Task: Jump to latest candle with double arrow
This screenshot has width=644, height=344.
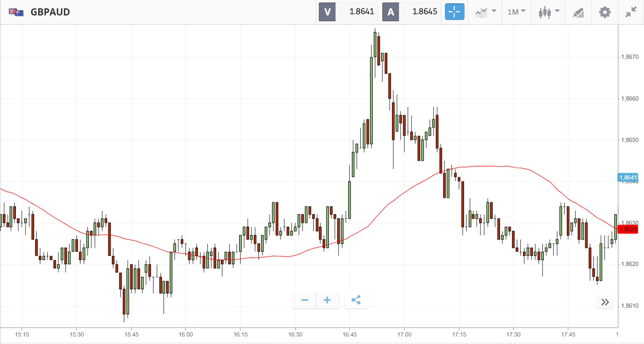Action: click(x=605, y=302)
